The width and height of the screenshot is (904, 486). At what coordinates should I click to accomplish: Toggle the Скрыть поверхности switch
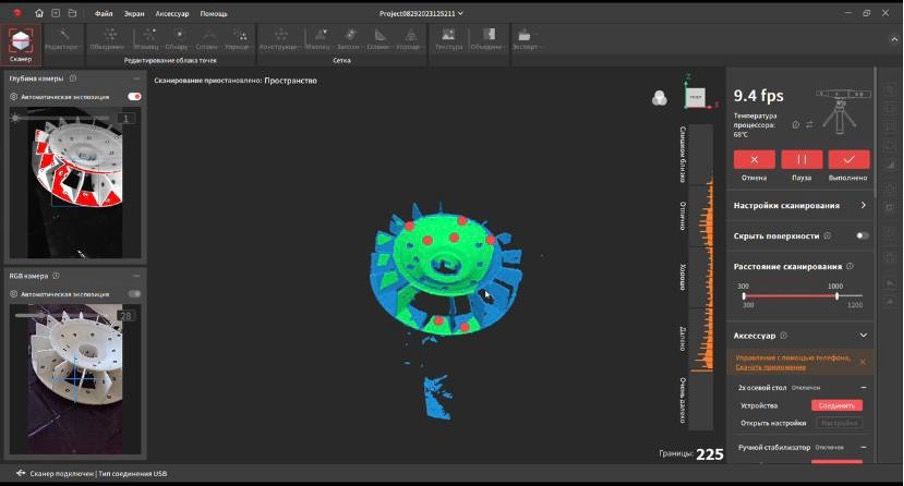tap(861, 236)
